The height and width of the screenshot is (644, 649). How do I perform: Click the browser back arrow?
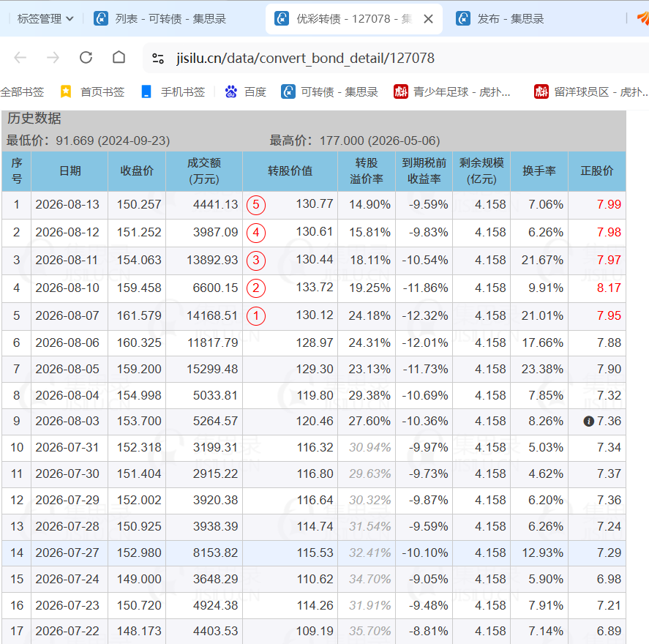(x=20, y=58)
